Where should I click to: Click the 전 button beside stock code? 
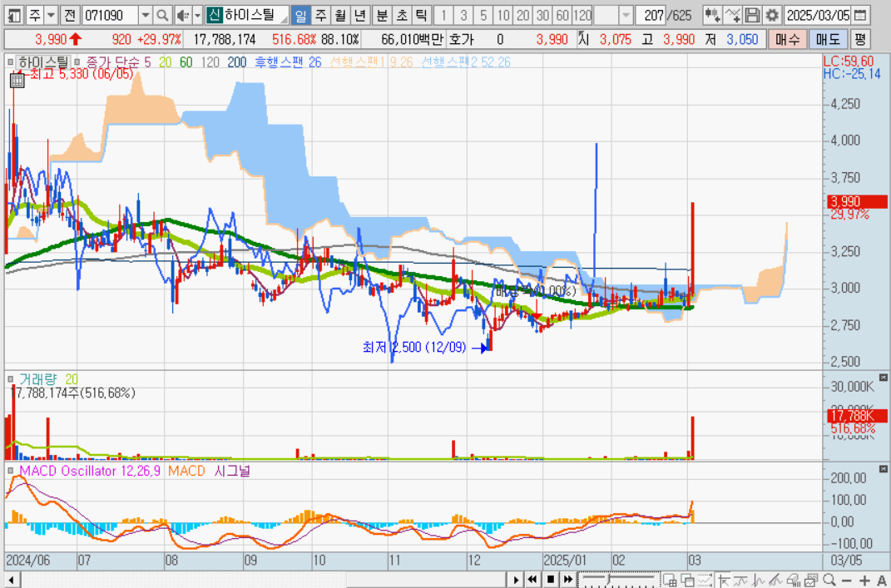[69, 15]
